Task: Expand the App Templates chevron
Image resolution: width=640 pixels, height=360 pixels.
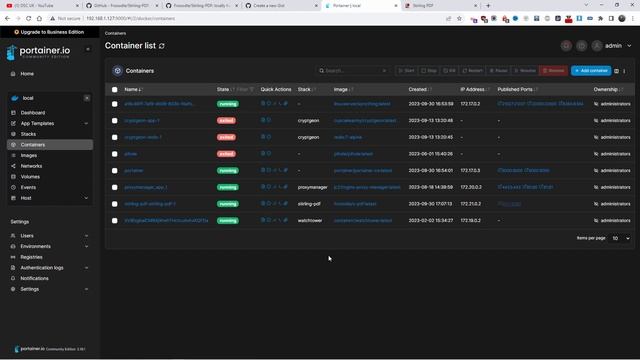Action: (86, 123)
